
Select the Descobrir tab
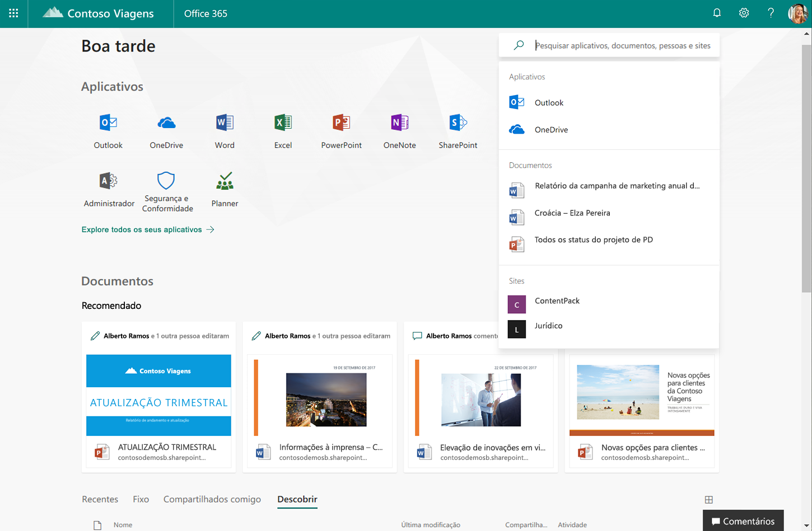point(297,499)
